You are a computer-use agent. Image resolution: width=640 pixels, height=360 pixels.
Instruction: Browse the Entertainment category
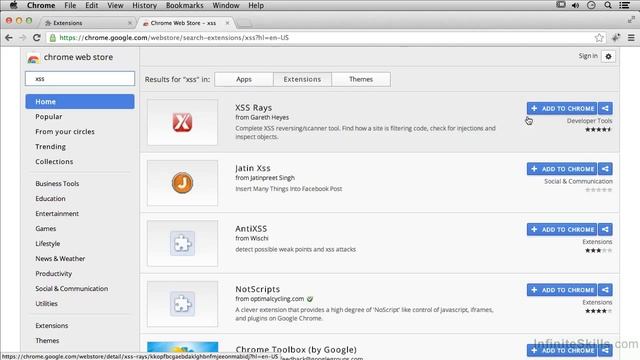coord(57,213)
